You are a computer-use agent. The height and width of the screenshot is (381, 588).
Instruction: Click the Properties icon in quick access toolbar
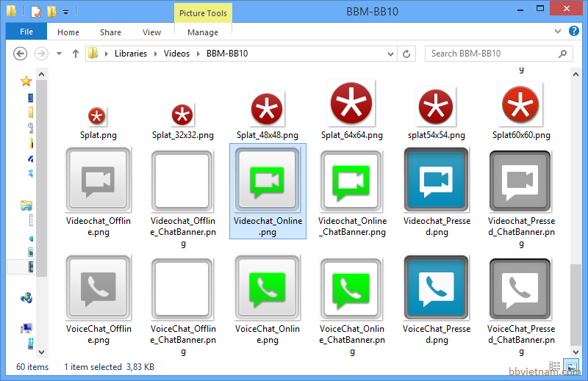coord(35,12)
